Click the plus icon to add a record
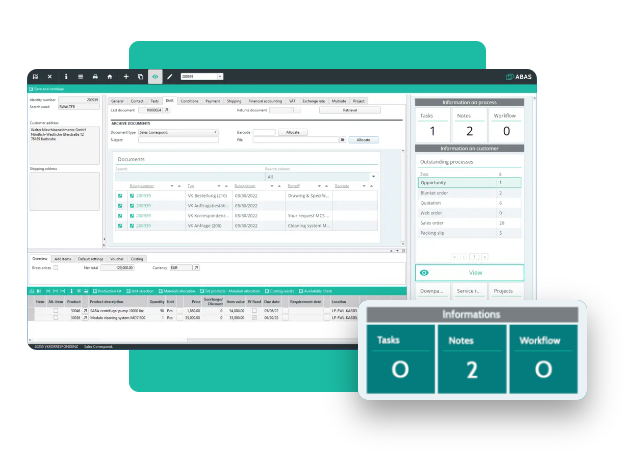The image size is (633, 450). [126, 77]
